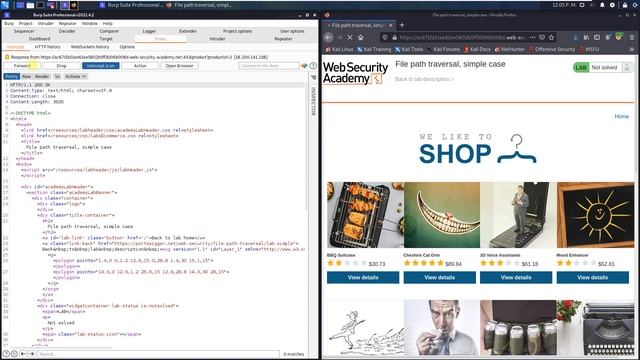Viewport: 640px width, 360px height.
Task: Open the WebSockets history sub-tab
Action: tap(90, 47)
